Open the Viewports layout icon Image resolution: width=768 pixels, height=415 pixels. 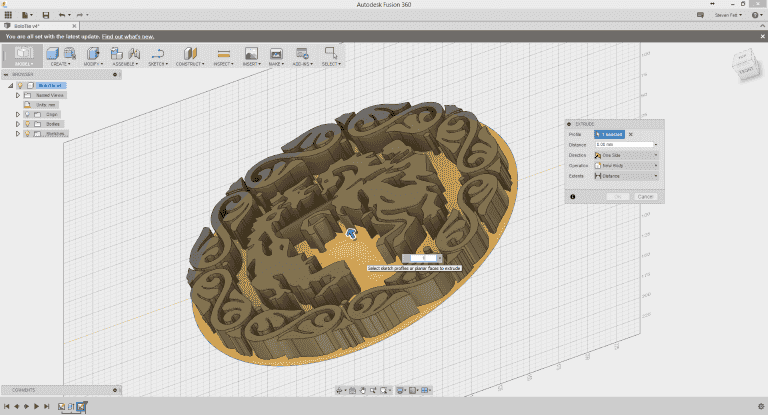(426, 391)
